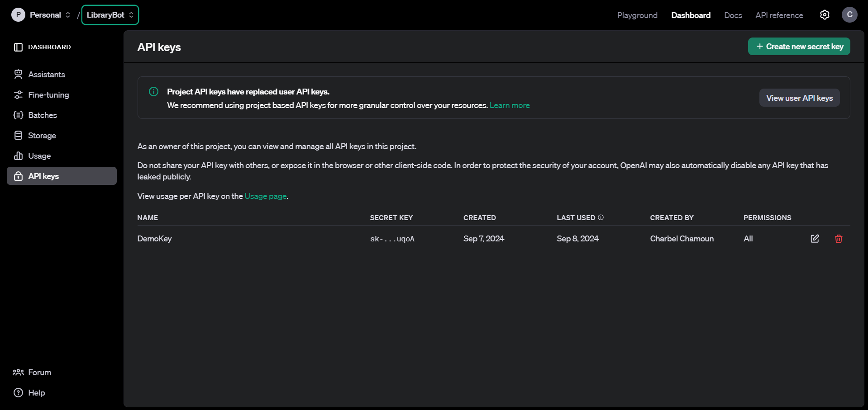Screen dimensions: 868x410
Task: Create a new secret key
Action: coord(799,46)
